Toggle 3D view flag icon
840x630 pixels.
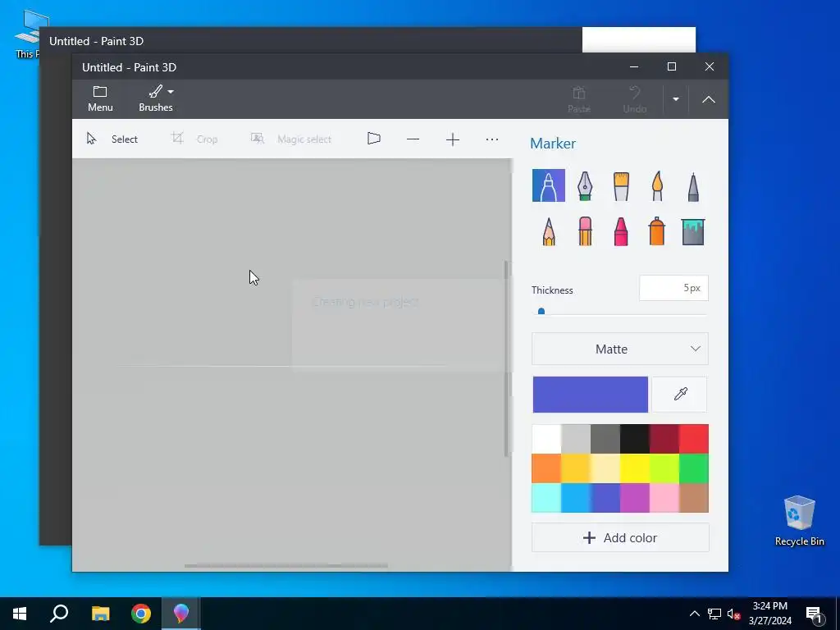coord(374,139)
